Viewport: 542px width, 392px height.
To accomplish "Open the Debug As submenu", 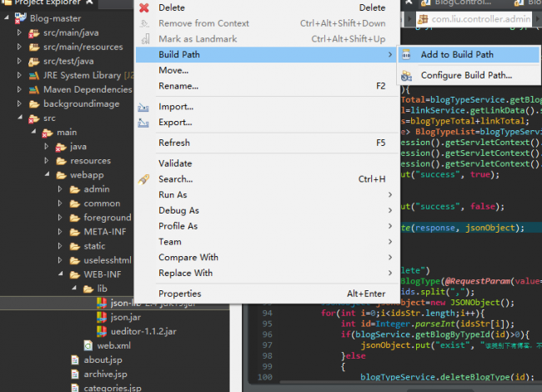I will click(x=266, y=210).
